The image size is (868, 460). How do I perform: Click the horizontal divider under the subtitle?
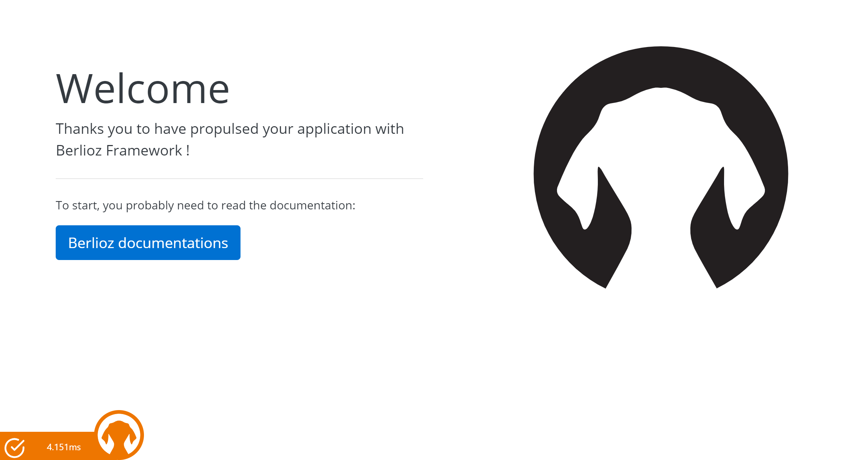click(x=239, y=179)
